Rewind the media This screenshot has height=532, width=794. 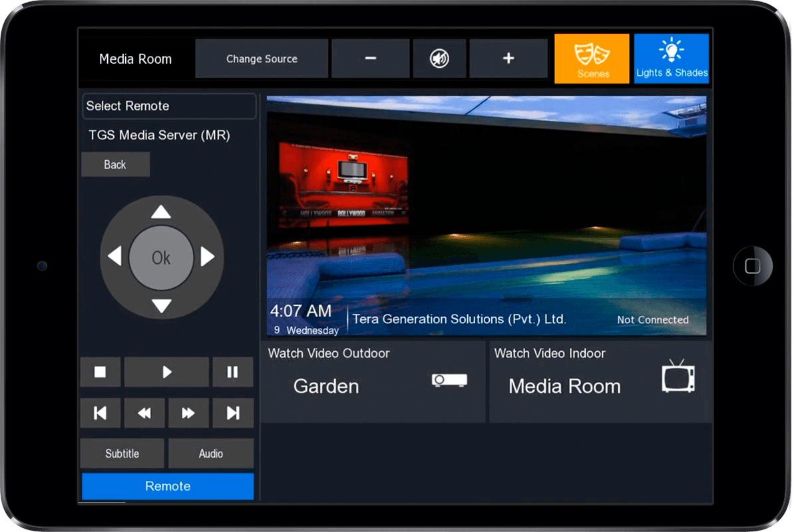(144, 413)
